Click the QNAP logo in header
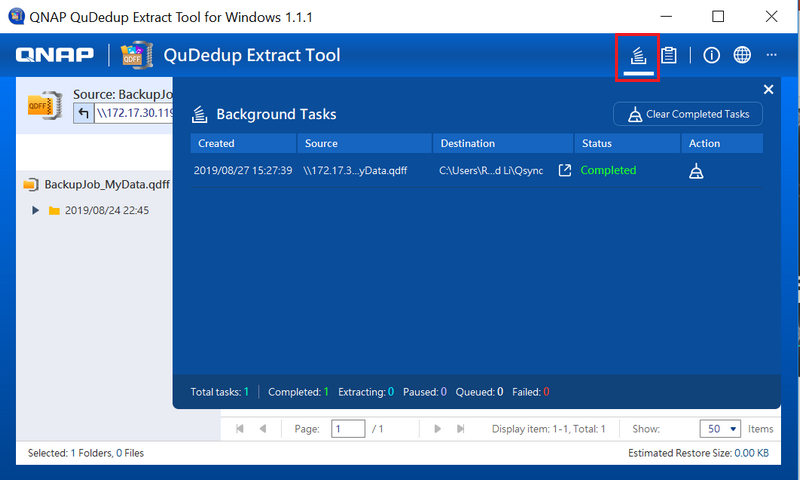 pos(55,55)
